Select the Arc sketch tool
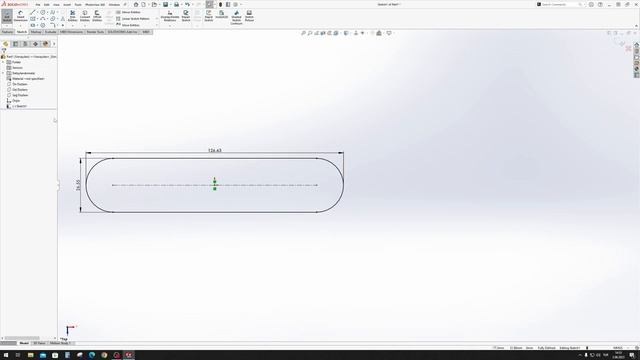640x360 pixels. click(42, 19)
